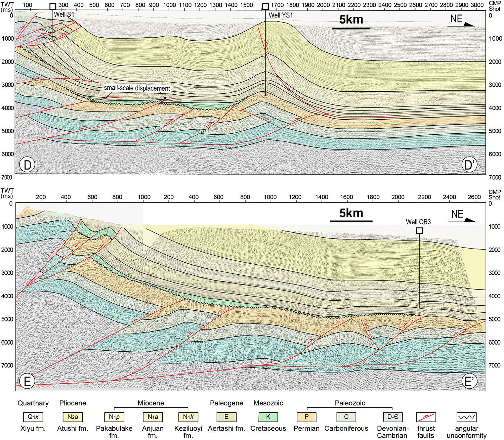The image size is (504, 440).
Task: Click the 'Keziluoyi fm.' legend label
Action: (x=188, y=432)
